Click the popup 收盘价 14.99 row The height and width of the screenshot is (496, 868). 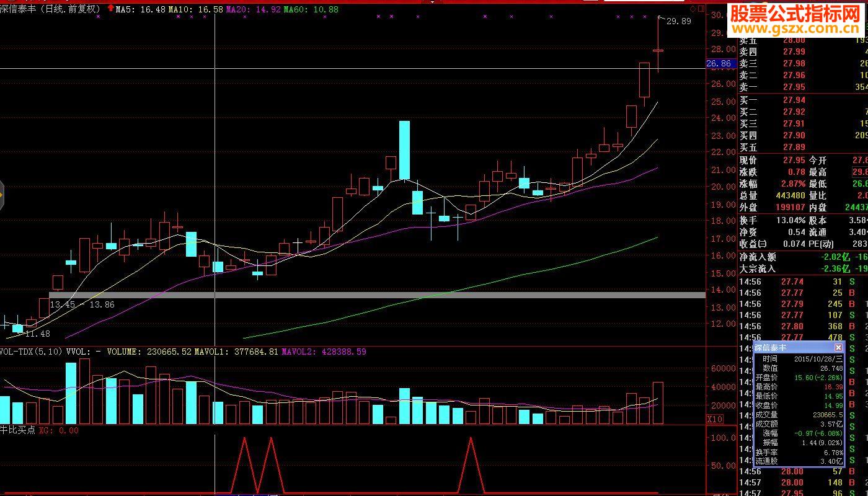(799, 405)
